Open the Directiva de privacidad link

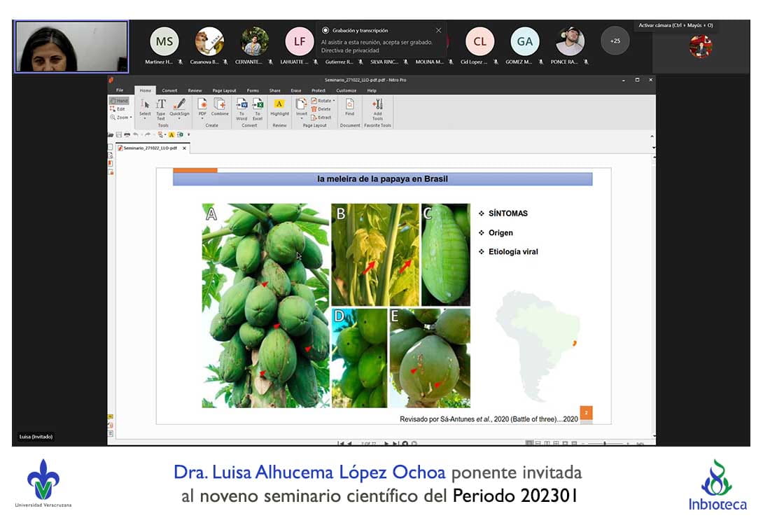click(350, 50)
